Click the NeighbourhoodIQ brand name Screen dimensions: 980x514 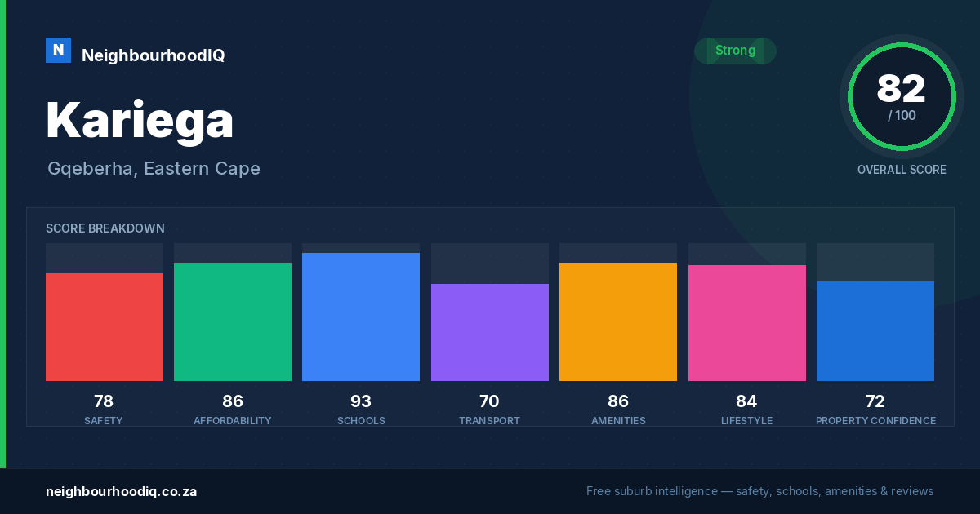(153, 55)
